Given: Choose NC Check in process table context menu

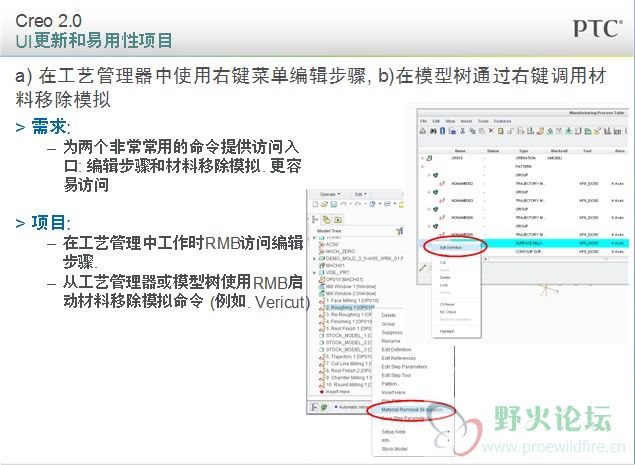Looking at the screenshot, I should (448, 312).
